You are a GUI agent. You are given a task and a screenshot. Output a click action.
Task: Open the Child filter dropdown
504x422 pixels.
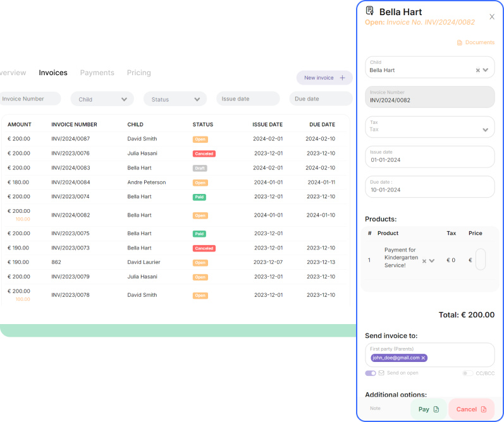[102, 99]
